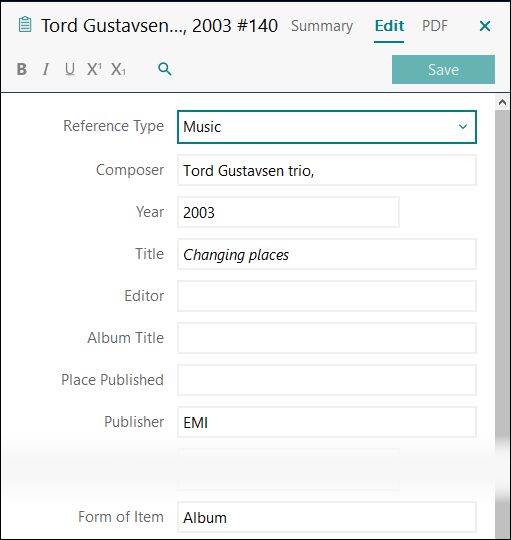
Task: Apply bold formatting with B icon
Action: (22, 69)
